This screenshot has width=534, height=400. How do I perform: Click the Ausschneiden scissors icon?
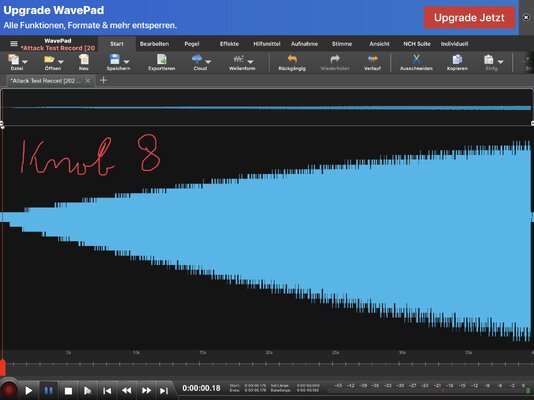point(416,59)
